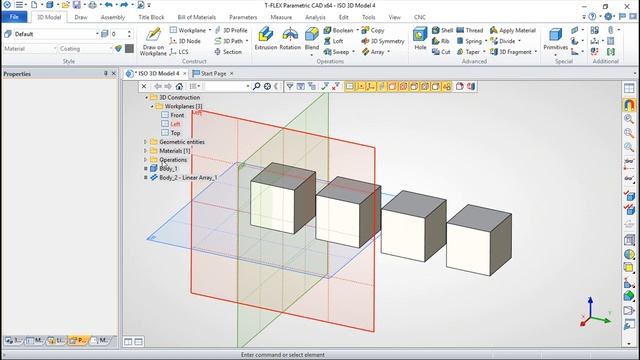Click the Section tool
This screenshot has width=640, height=360.
pos(228,52)
